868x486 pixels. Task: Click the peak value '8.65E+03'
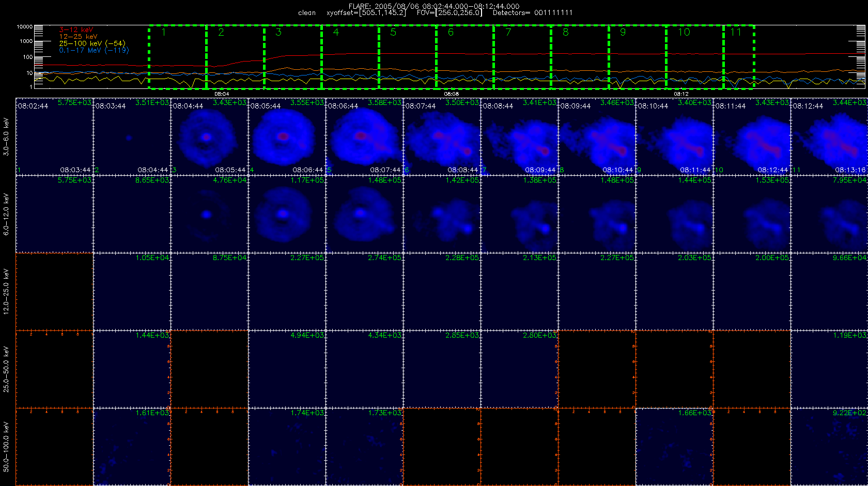point(152,180)
